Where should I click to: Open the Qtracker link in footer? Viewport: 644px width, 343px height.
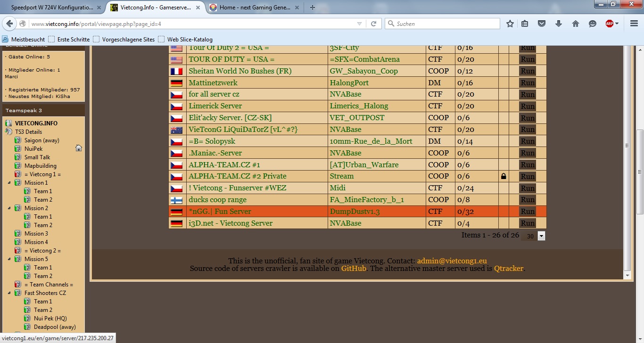(509, 269)
